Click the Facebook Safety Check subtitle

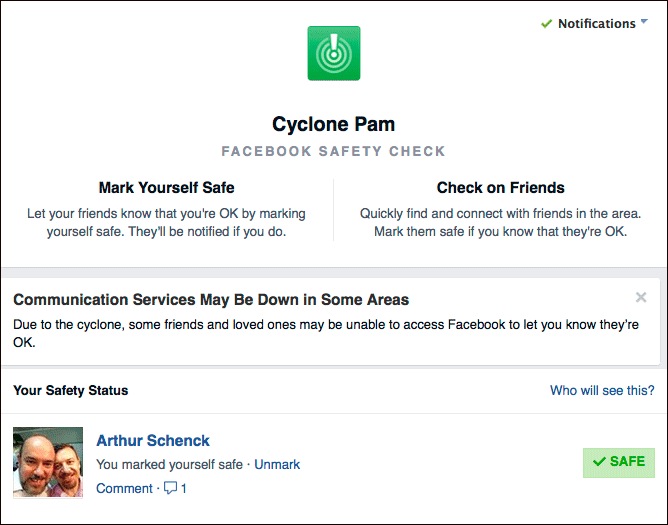(334, 152)
